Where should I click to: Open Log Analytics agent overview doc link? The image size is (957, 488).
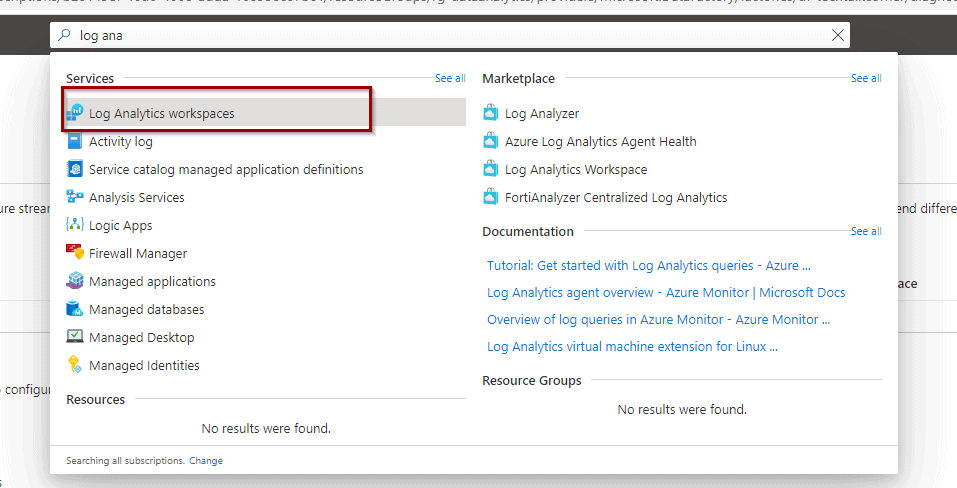(x=666, y=293)
